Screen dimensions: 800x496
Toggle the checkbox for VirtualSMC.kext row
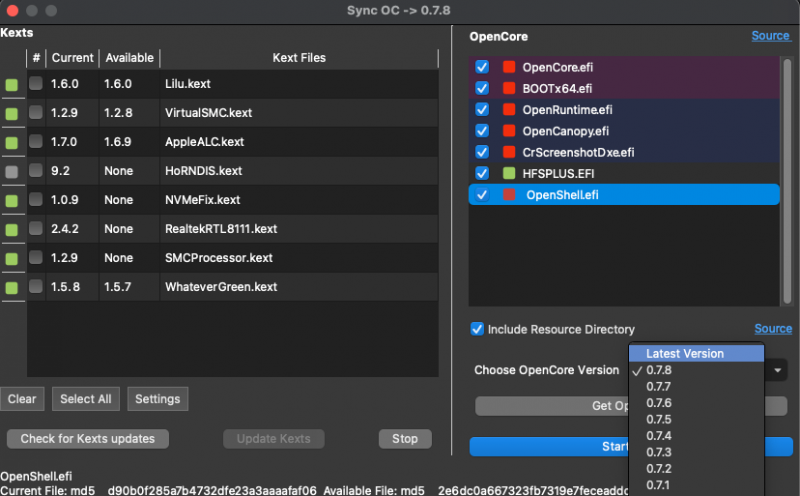click(x=36, y=114)
